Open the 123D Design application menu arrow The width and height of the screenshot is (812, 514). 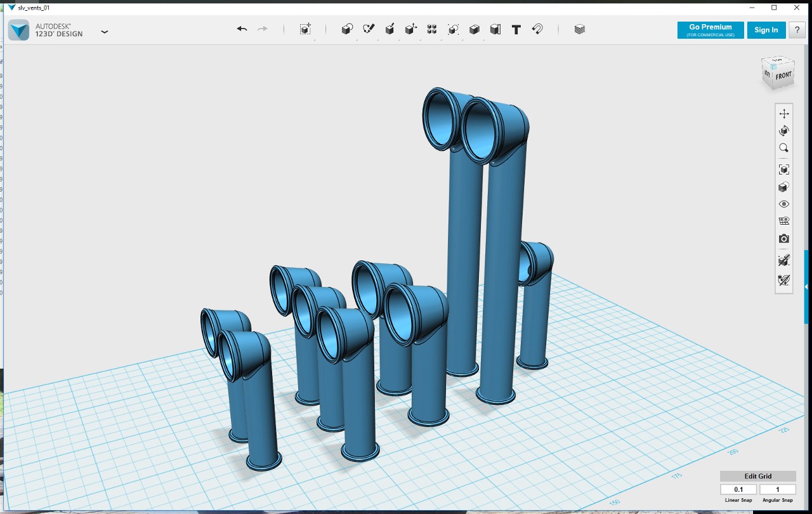[105, 31]
